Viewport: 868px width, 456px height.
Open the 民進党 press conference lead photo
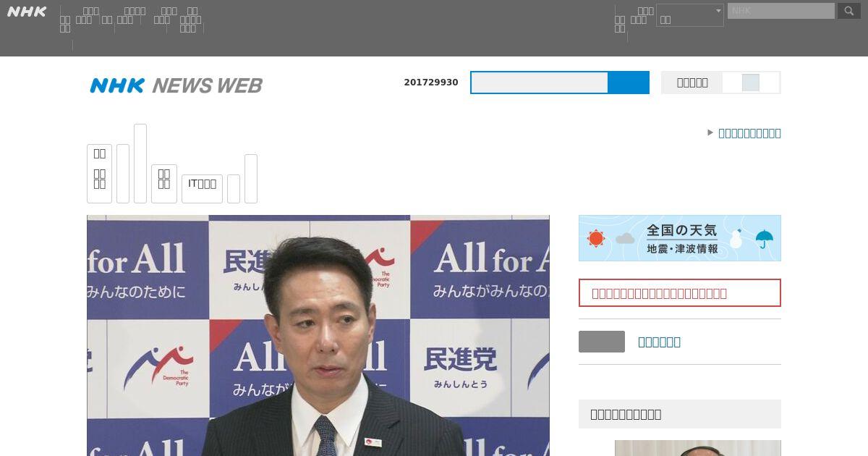[x=318, y=335]
